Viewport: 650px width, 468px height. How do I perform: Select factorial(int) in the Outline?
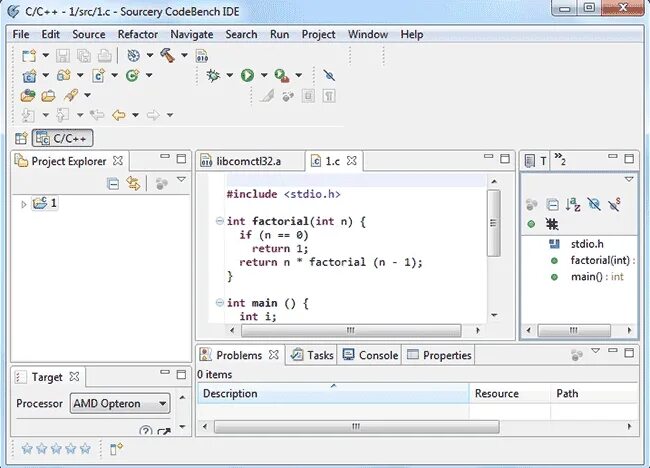click(x=592, y=260)
